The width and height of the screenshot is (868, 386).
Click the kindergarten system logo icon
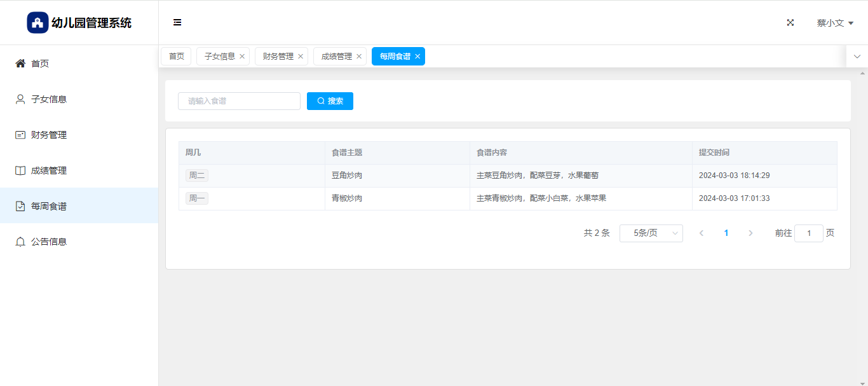coord(37,23)
